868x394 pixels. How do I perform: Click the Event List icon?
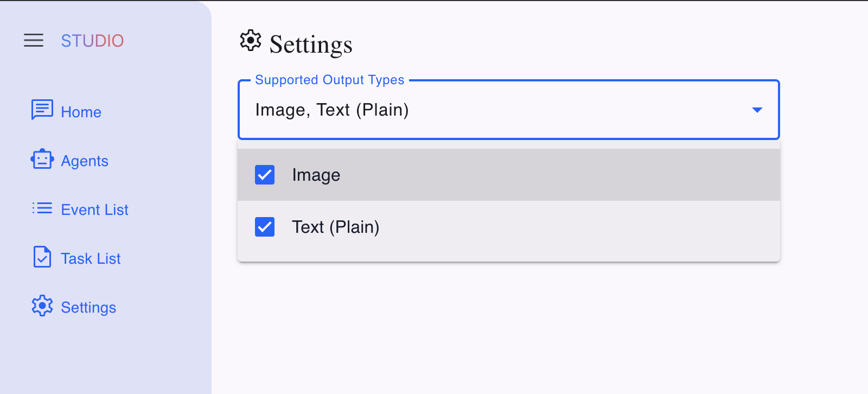pos(42,209)
